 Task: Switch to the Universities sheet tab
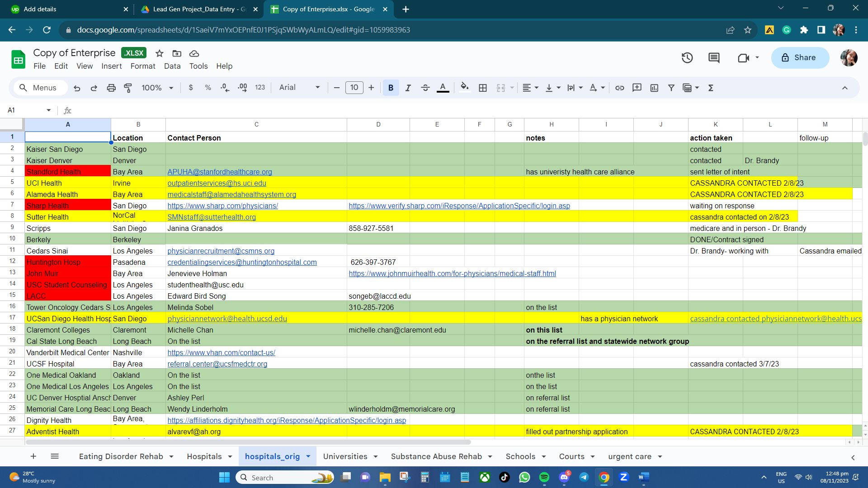point(344,456)
